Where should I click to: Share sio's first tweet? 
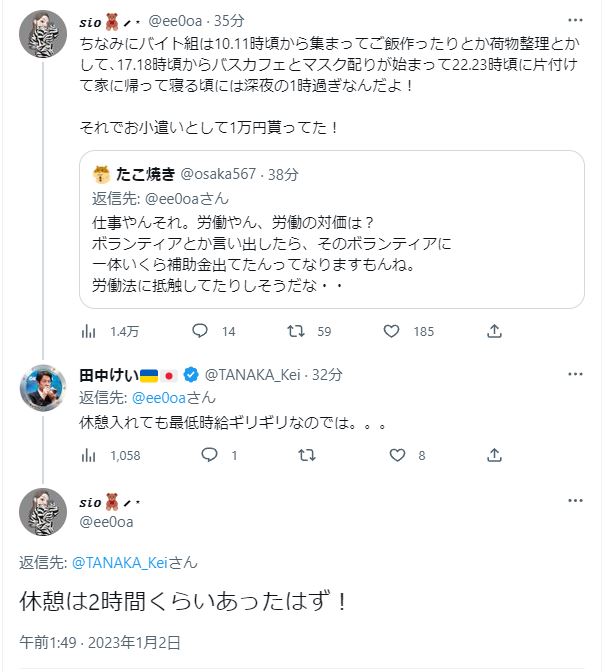click(494, 331)
